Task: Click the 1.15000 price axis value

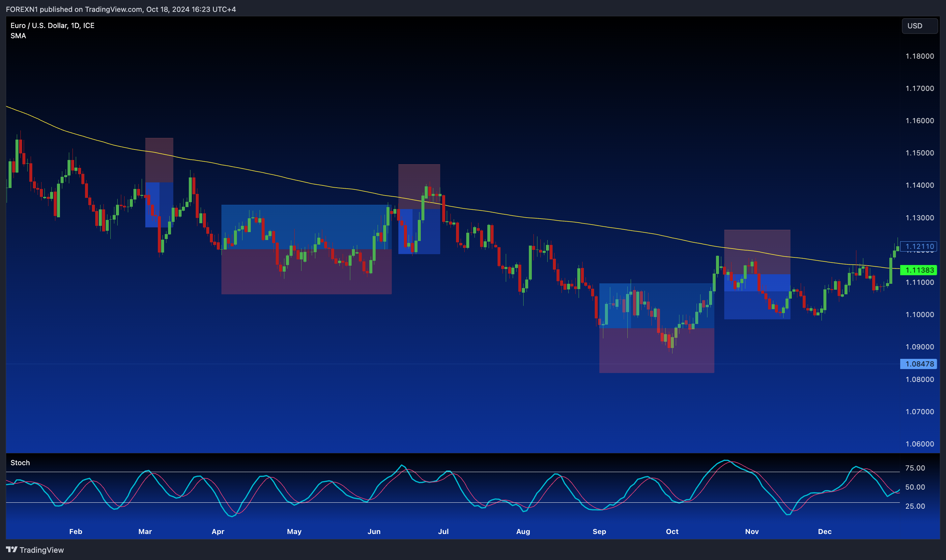Action: click(x=920, y=153)
